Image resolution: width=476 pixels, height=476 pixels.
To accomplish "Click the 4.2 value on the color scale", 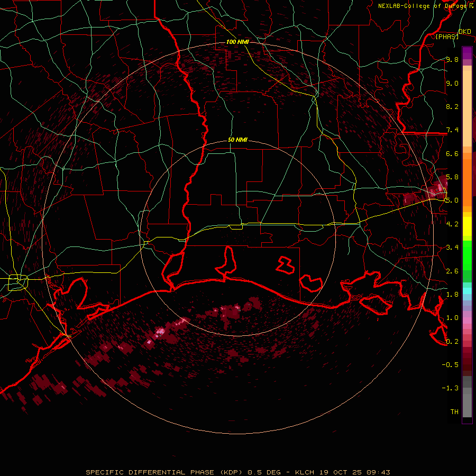I will pyautogui.click(x=452, y=224).
